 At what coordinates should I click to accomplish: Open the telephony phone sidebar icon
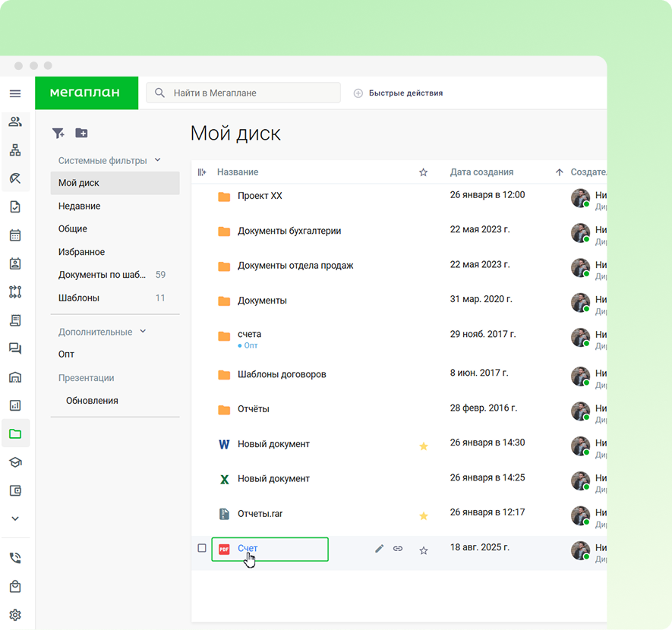pos(15,558)
